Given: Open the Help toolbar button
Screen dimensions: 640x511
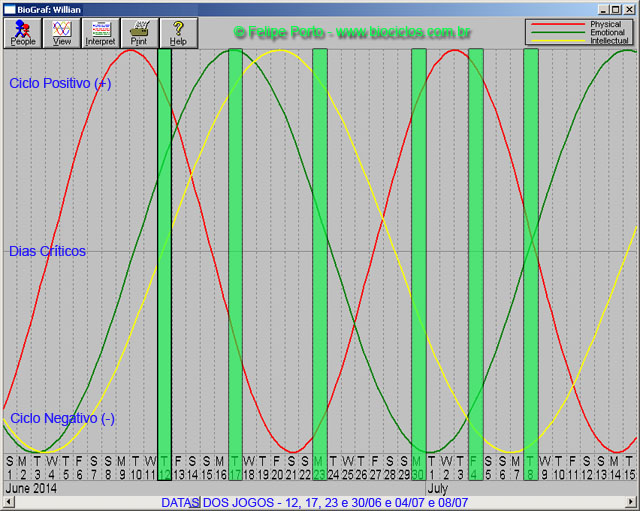Looking at the screenshot, I should click(178, 33).
